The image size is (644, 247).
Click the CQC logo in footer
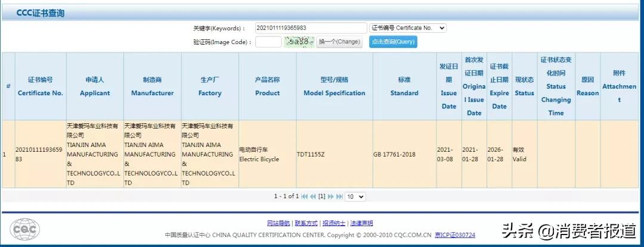25,229
